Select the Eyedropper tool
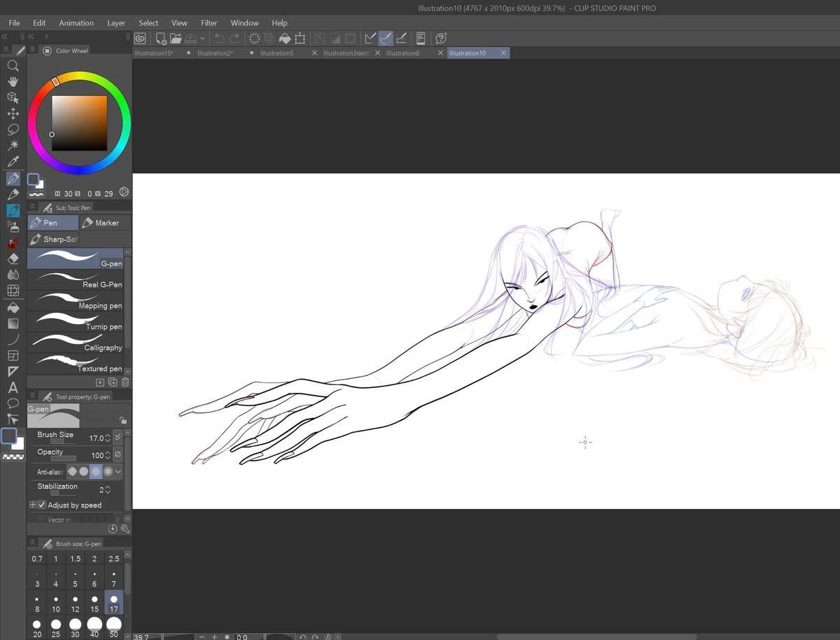The width and height of the screenshot is (840, 640). [x=13, y=162]
